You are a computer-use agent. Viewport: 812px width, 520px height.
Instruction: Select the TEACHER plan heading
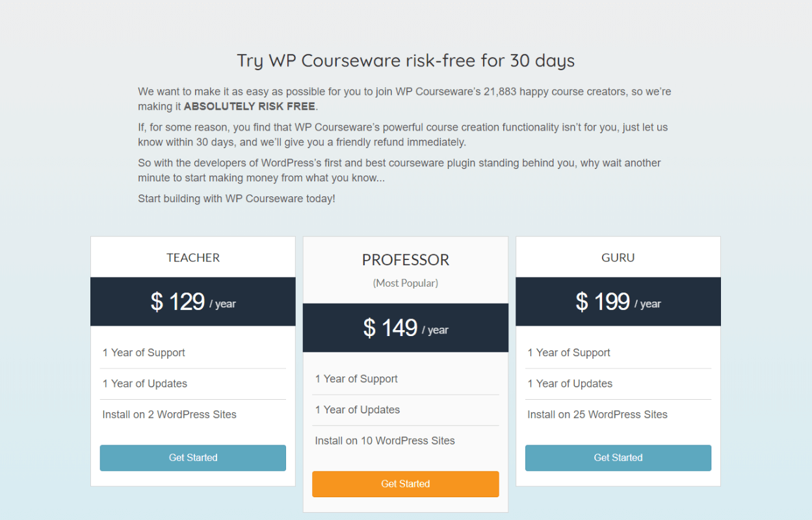point(193,257)
